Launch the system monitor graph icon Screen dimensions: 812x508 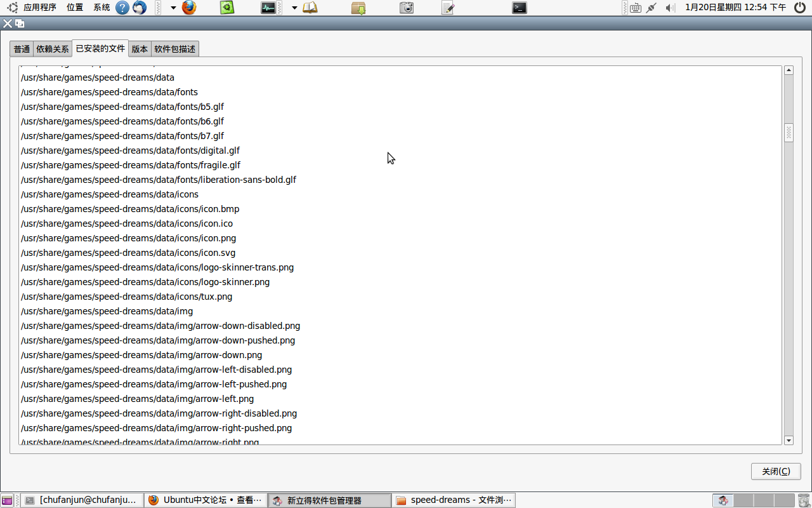[x=268, y=8]
